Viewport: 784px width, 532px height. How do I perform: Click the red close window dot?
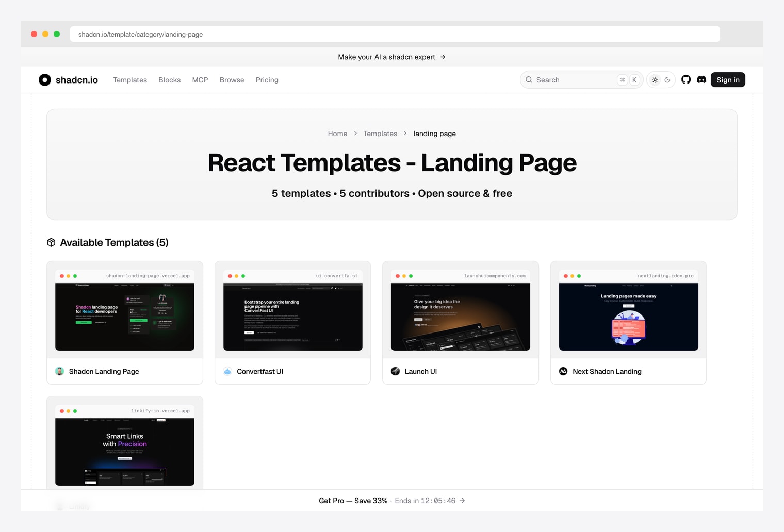coord(34,34)
